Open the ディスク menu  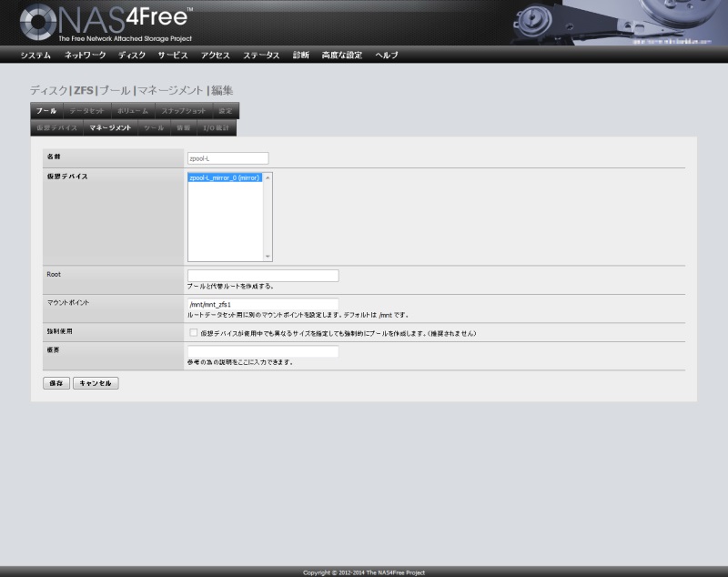[132, 55]
